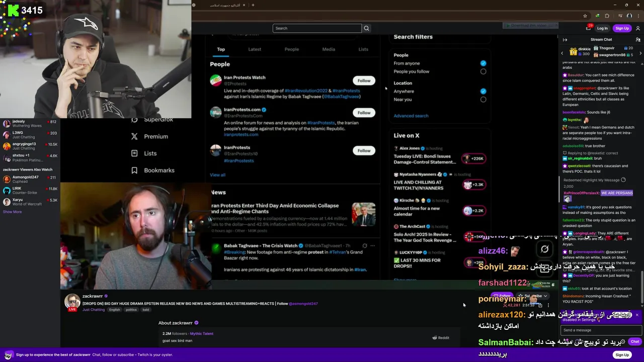Dismiss the purple chat settings notice
The height and width of the screenshot is (362, 644).
[637, 315]
